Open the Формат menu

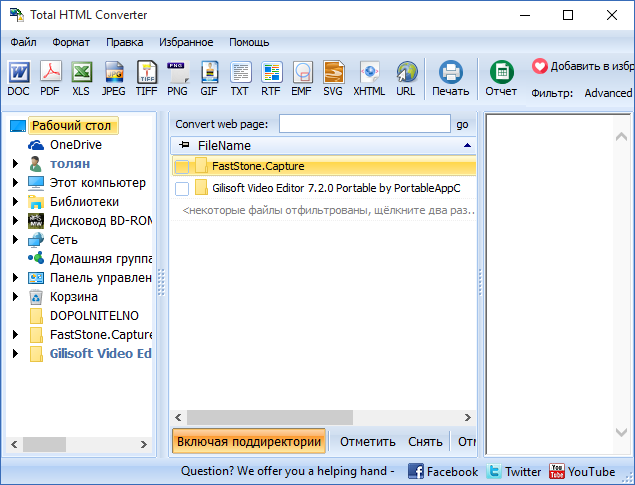[x=71, y=42]
